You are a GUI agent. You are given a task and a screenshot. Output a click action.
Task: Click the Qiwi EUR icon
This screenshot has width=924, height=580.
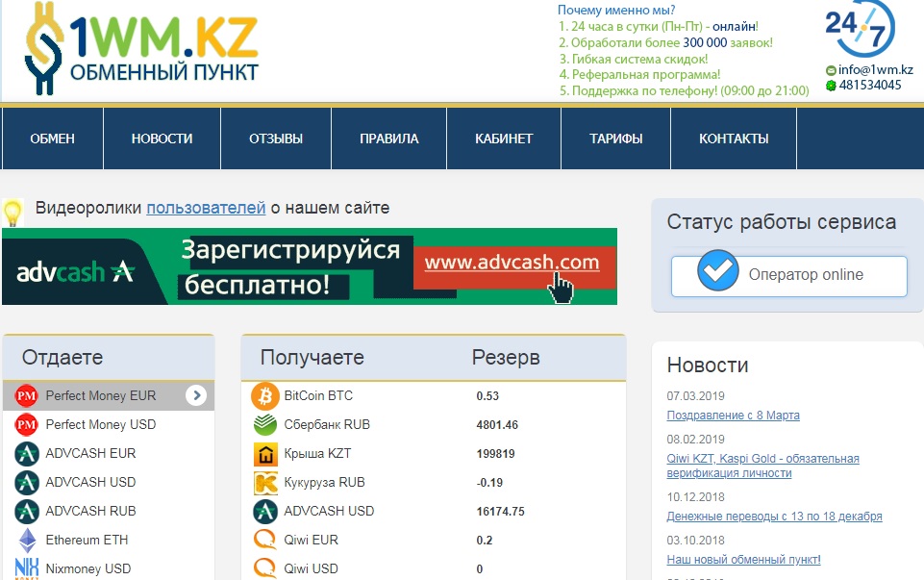click(265, 540)
